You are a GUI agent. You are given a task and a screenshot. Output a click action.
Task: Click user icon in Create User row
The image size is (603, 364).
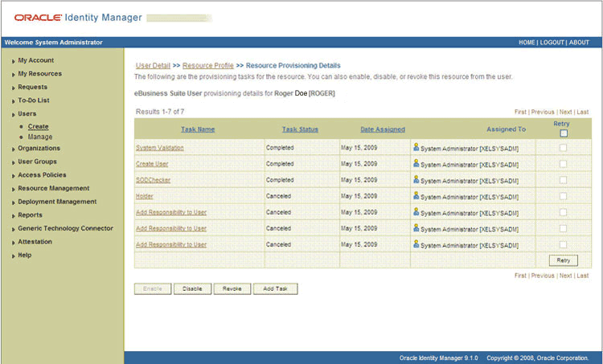pos(416,163)
